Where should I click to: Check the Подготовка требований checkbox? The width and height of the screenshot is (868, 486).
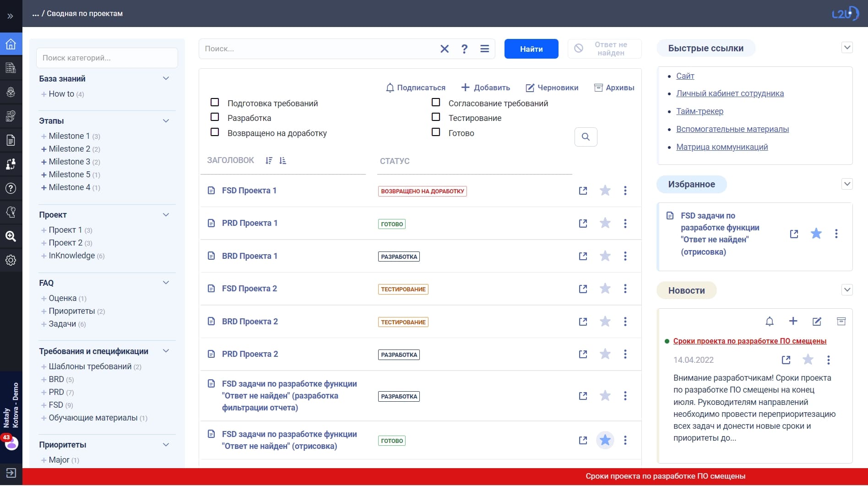click(x=215, y=103)
